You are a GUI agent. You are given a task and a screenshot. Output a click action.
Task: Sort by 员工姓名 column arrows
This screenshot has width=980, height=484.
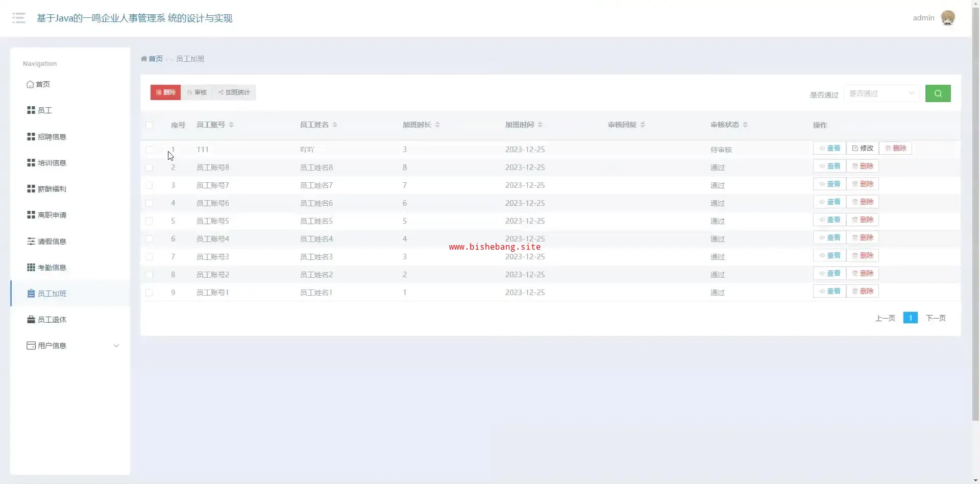[335, 125]
